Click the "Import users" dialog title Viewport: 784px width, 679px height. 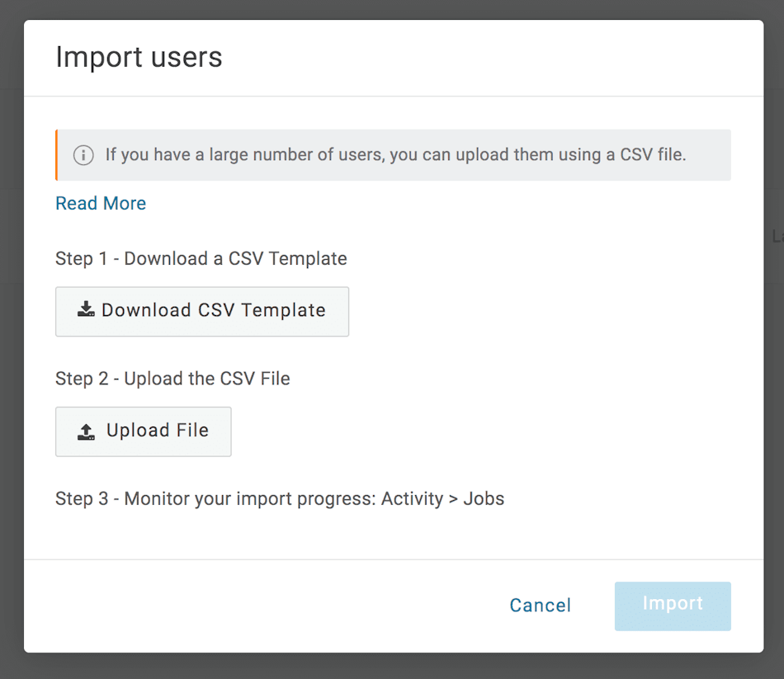(139, 58)
